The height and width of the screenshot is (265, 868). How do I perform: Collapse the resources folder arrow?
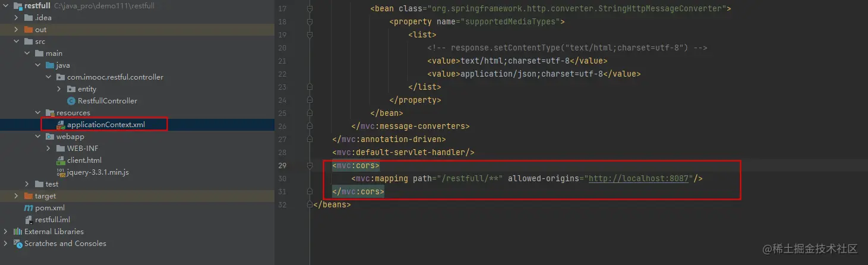(38, 113)
